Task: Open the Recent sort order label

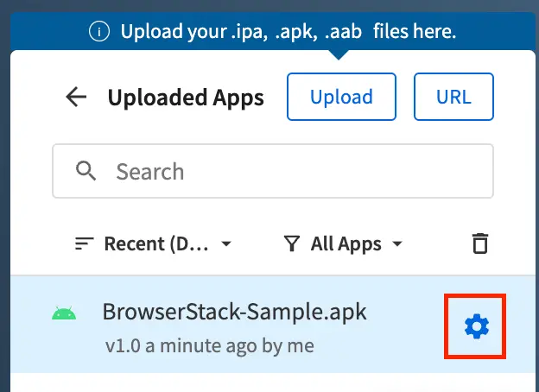Action: coord(155,243)
